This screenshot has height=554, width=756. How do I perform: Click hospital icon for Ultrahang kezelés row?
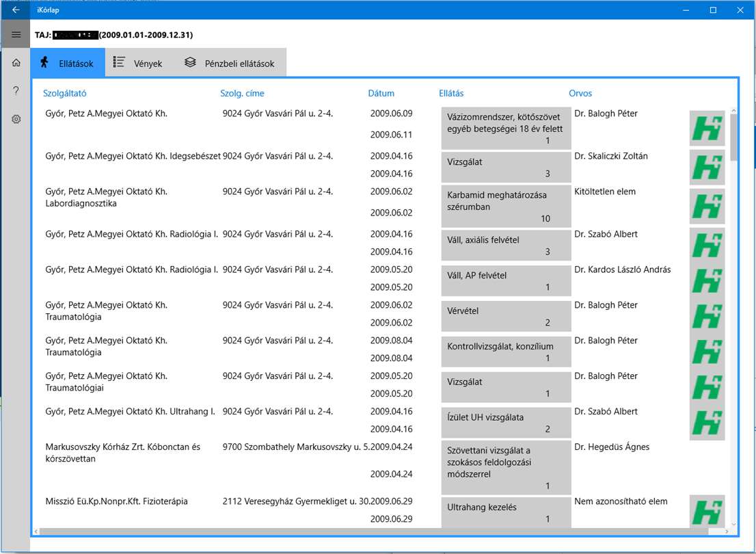coord(707,512)
